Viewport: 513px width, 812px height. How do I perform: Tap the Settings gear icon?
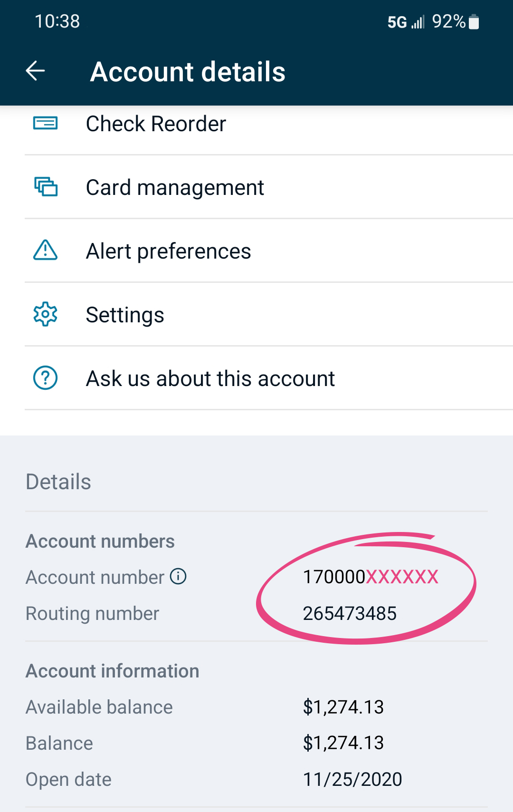click(46, 314)
